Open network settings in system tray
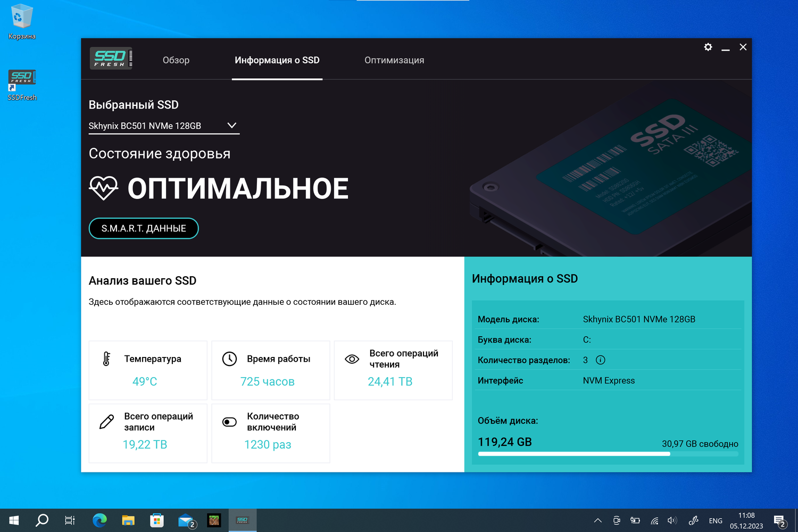The image size is (798, 532). point(654,521)
